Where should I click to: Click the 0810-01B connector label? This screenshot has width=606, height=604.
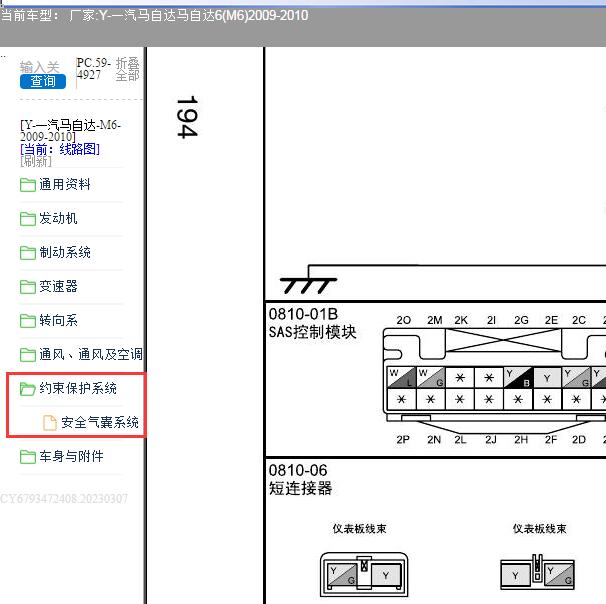303,314
